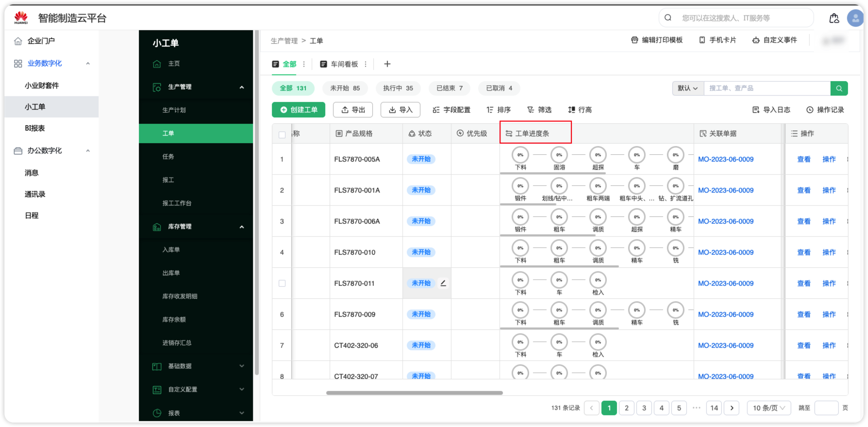Select the 执行中 35 status filter

coord(398,88)
